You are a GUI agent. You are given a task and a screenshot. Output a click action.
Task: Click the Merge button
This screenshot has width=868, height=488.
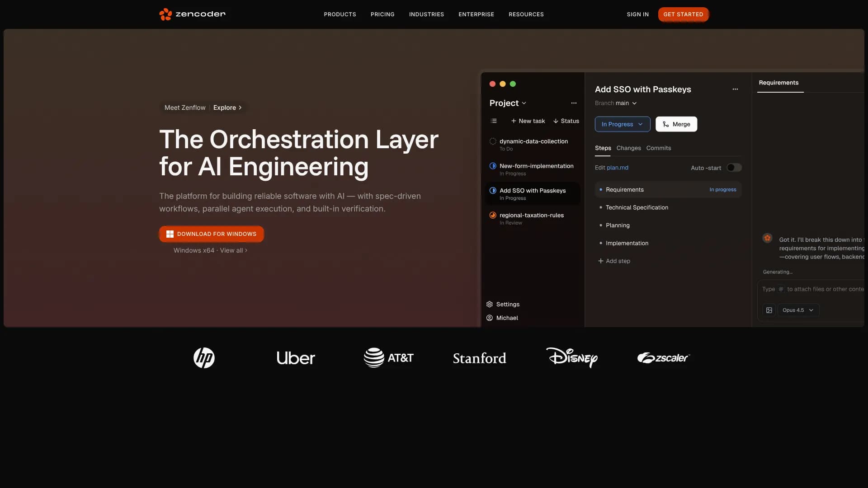(x=676, y=124)
